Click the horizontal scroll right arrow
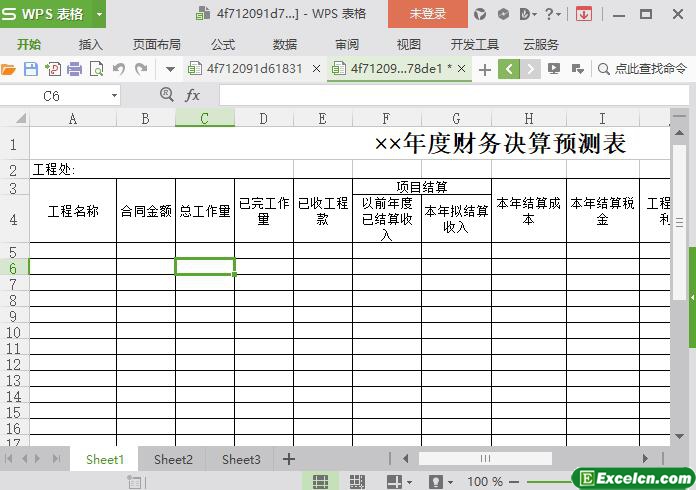 (645, 458)
